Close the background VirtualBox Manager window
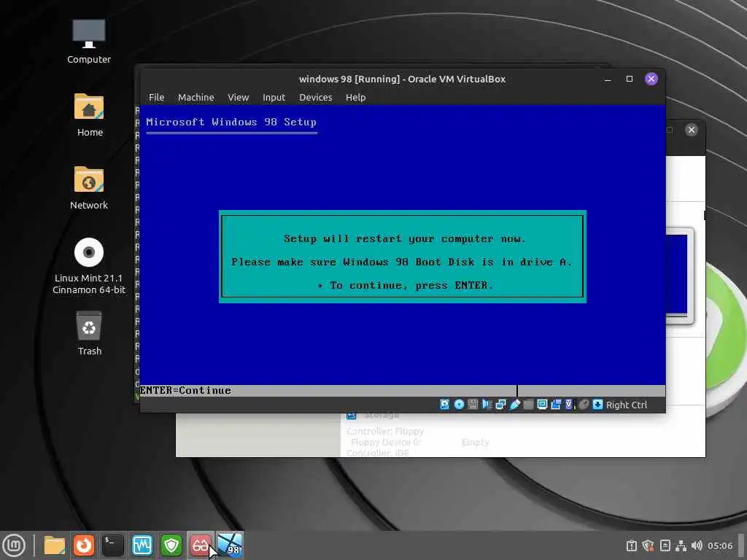 coord(692,130)
